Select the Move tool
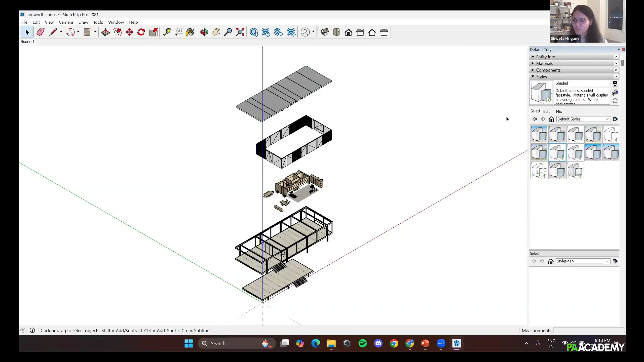This screenshot has width=644, height=362. click(129, 32)
